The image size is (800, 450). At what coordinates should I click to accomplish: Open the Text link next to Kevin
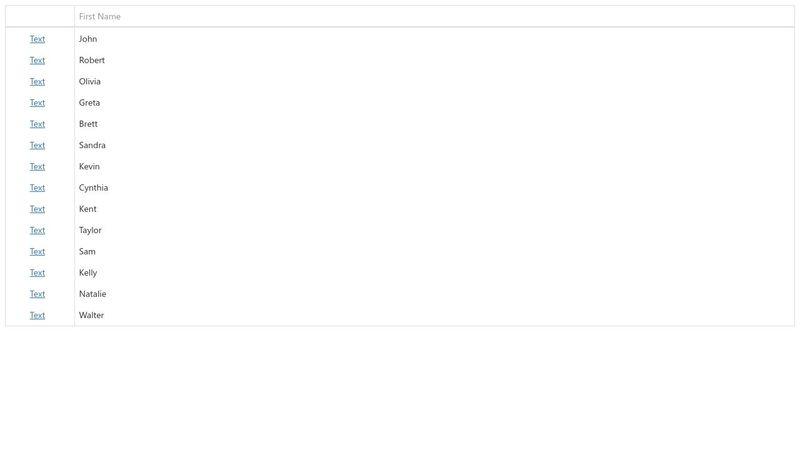coord(37,166)
